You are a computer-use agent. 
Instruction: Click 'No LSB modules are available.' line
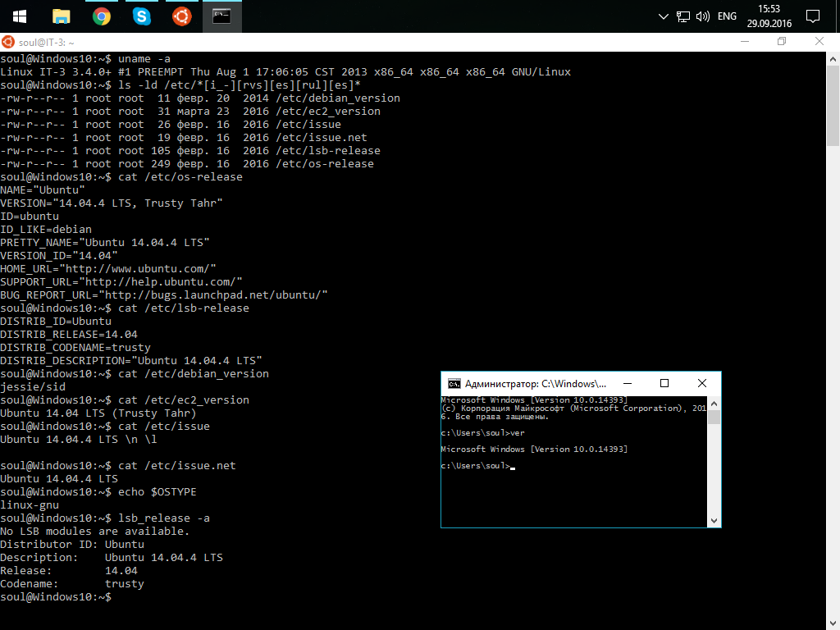click(95, 532)
